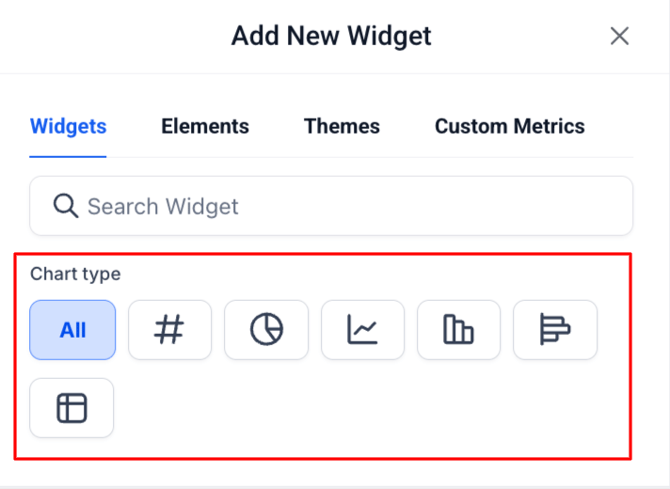Choose the line chart type filter
This screenshot has height=489, width=670.
click(x=362, y=329)
